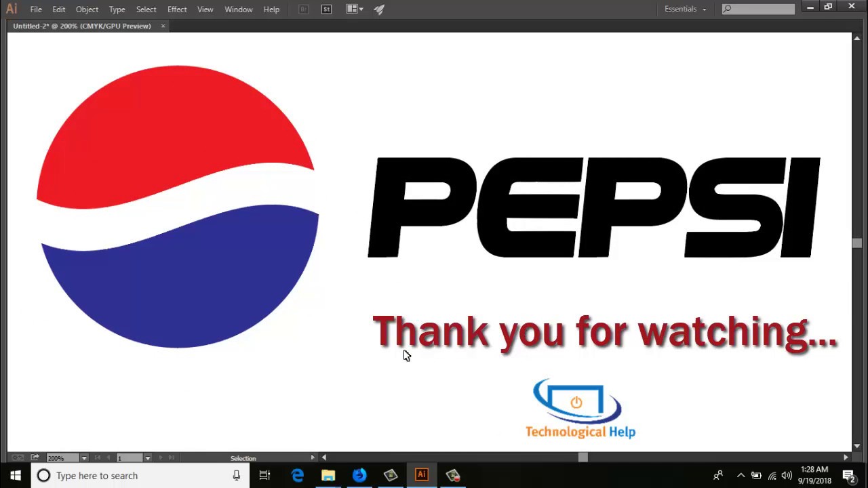
Task: Click the First artboard navigation button
Action: click(x=97, y=458)
